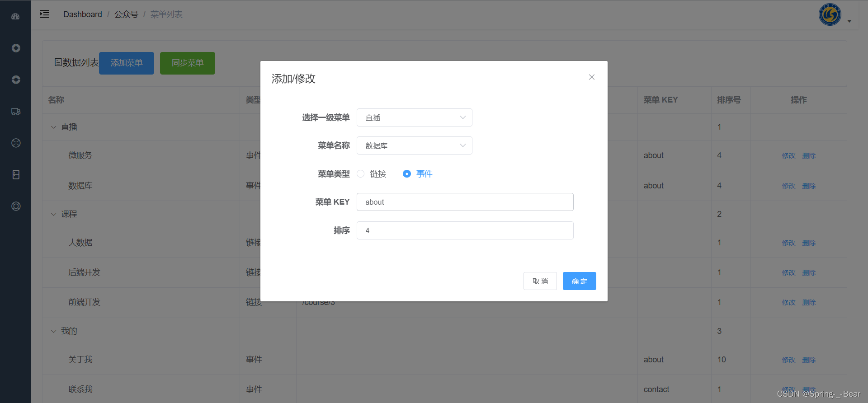
Task: Toggle the sidebar hamburger menu icon
Action: (44, 14)
